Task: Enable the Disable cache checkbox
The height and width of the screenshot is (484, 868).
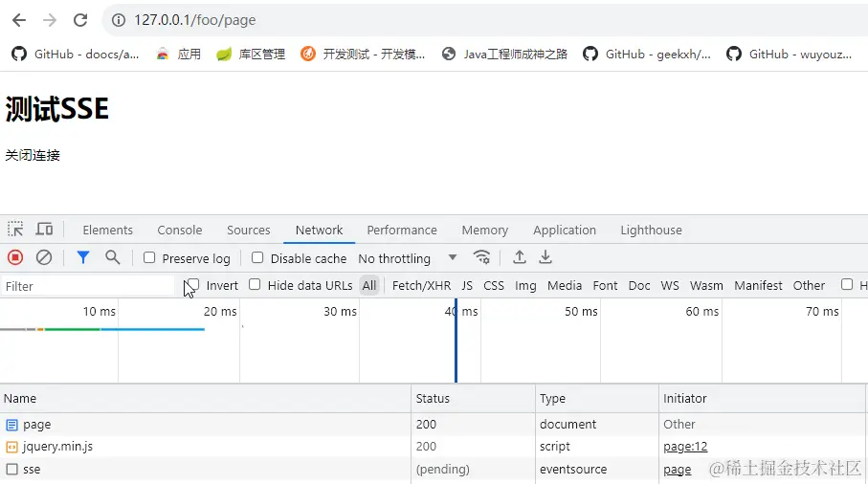Action: click(x=257, y=257)
